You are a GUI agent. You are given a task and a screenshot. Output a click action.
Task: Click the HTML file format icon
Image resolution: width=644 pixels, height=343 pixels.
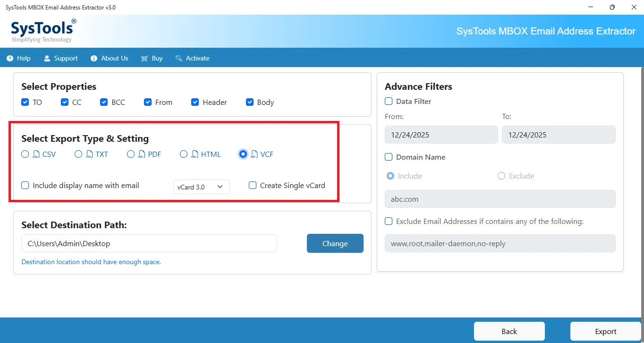point(195,154)
